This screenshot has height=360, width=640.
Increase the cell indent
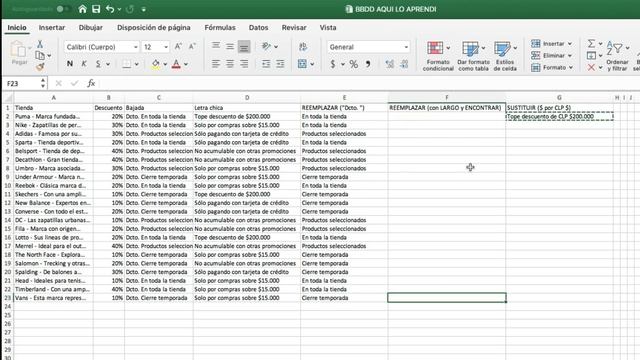pos(280,64)
